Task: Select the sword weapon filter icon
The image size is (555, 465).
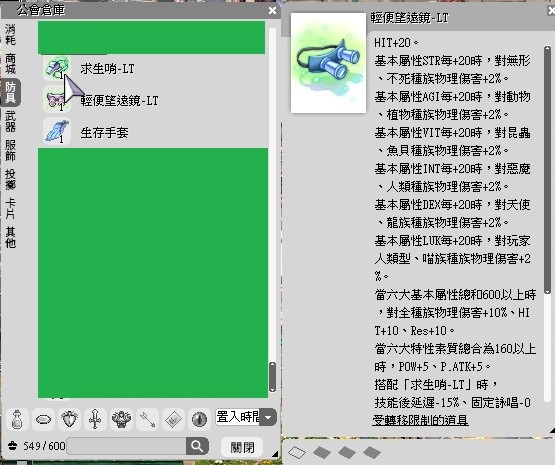Action: [95, 419]
